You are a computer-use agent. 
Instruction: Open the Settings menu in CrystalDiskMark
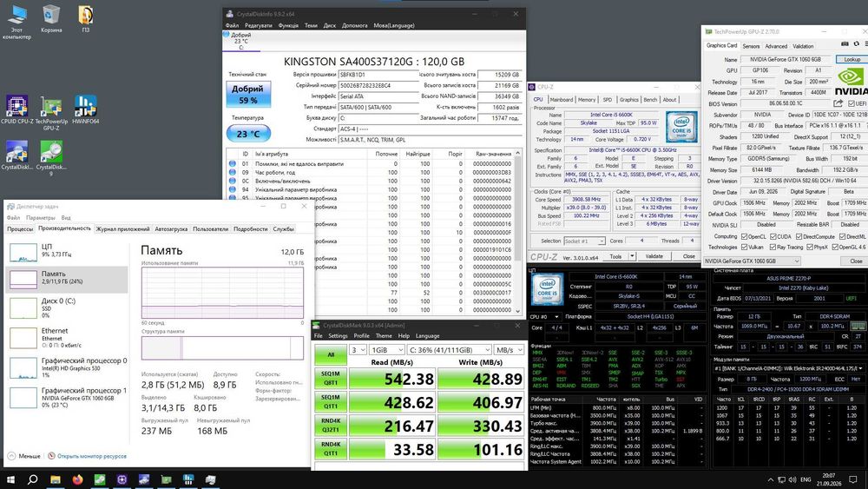pyautogui.click(x=338, y=335)
